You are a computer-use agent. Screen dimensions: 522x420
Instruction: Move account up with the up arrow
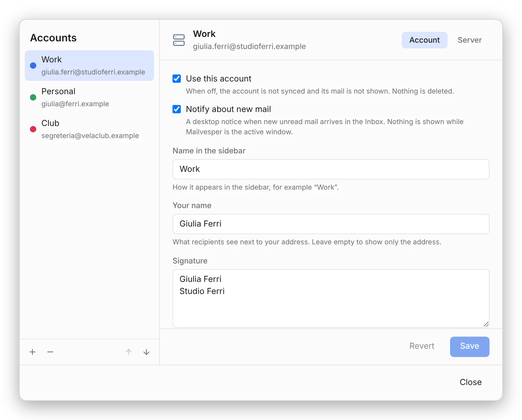tap(129, 352)
